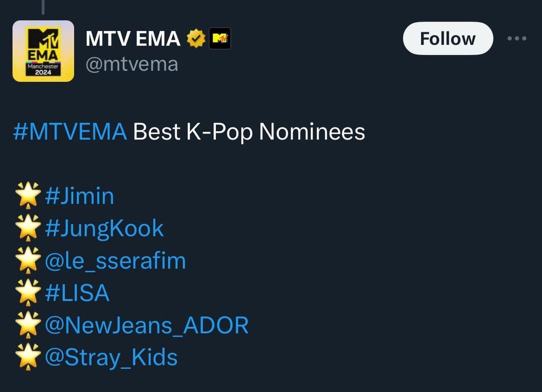This screenshot has width=542, height=392.
Task: Tap the #LISA hashtag
Action: 77,293
